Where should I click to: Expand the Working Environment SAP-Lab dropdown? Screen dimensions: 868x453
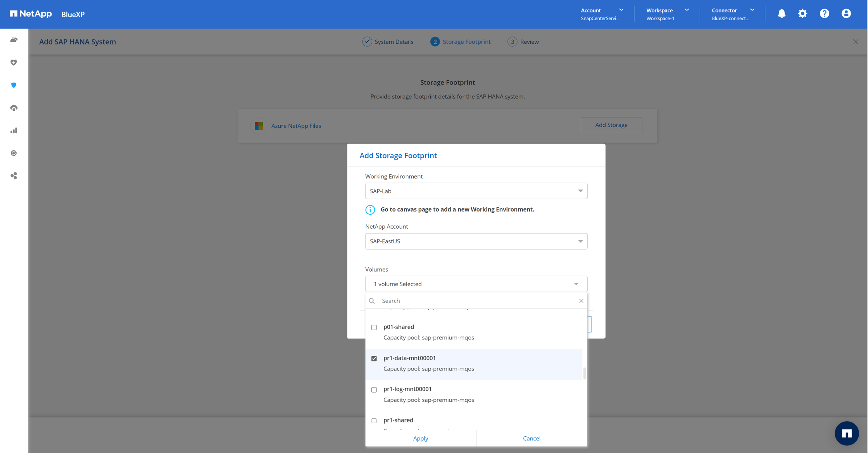476,191
